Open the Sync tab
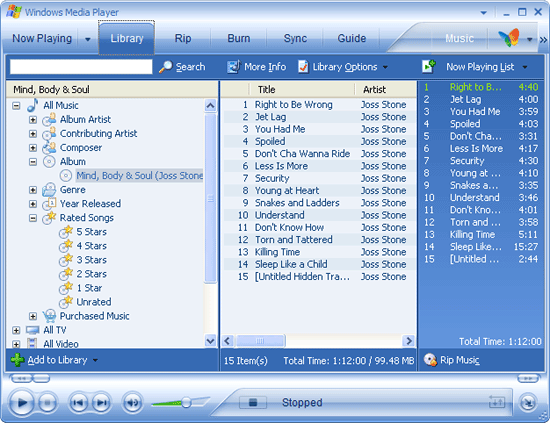550x423 pixels. (295, 38)
